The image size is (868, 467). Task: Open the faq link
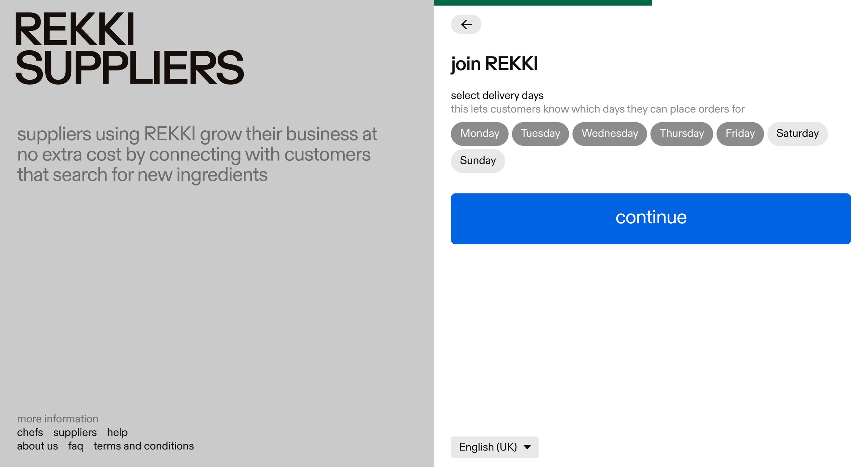[x=76, y=446]
